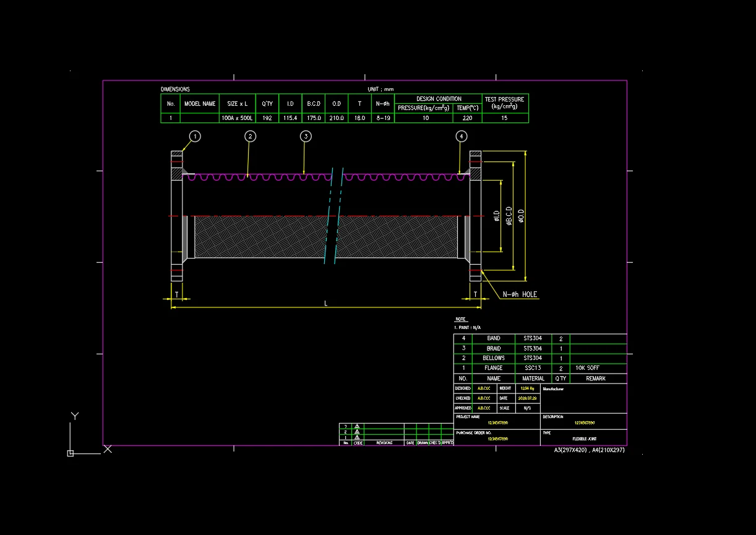The height and width of the screenshot is (535, 756).
Task: Select the FLEXIBLE JOINT type text
Action: [x=584, y=439]
